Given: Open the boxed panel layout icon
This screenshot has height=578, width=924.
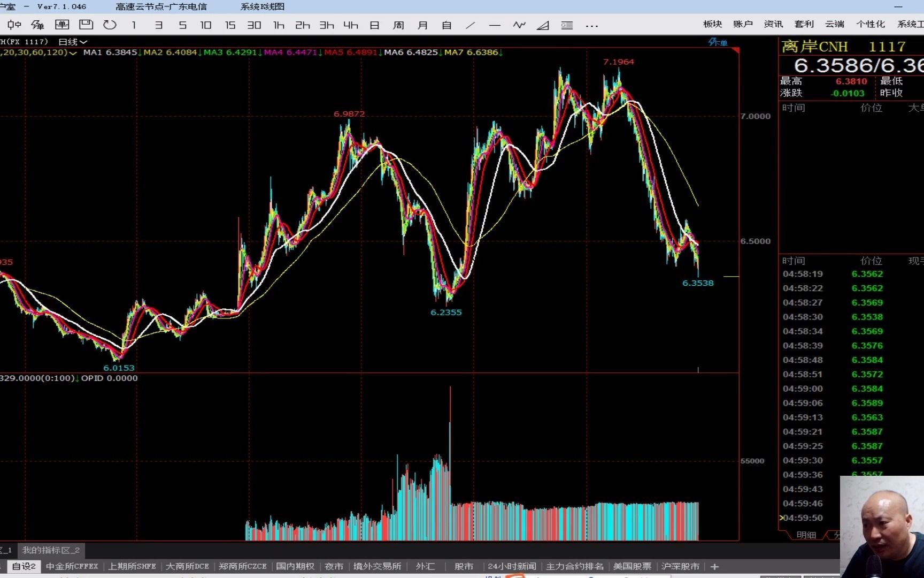Looking at the screenshot, I should [x=62, y=25].
